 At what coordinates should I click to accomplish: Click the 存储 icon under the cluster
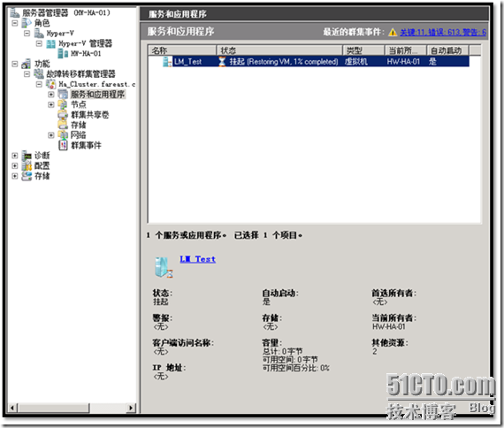63,125
